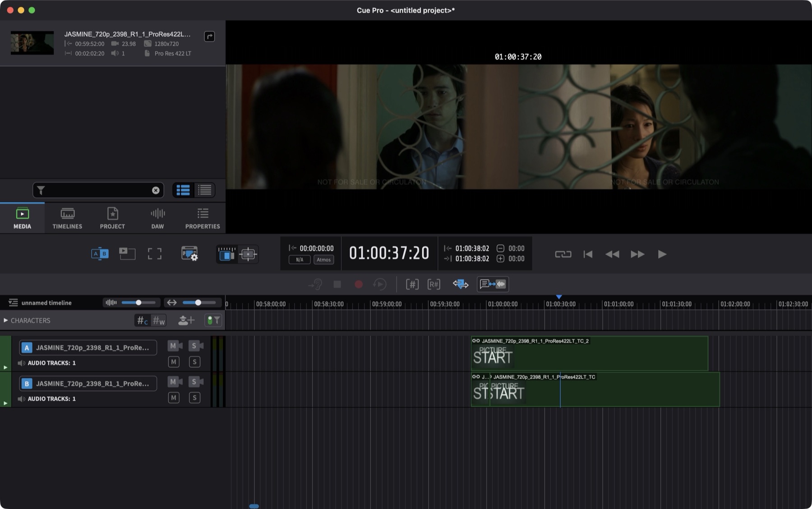812x509 pixels.
Task: Toggle the center-on-playhead button
Action: pyautogui.click(x=248, y=254)
